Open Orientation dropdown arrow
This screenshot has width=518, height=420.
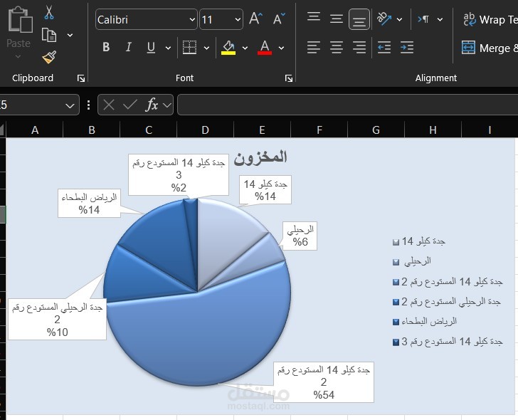click(399, 19)
